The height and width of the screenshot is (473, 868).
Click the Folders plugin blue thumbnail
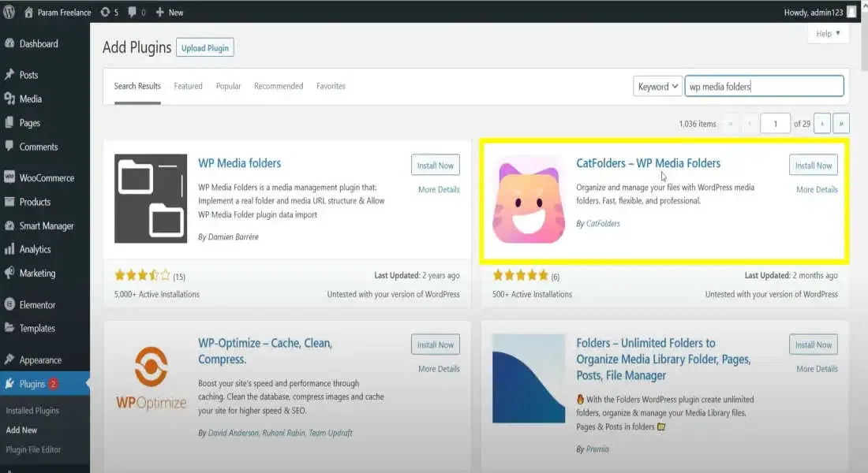(529, 378)
